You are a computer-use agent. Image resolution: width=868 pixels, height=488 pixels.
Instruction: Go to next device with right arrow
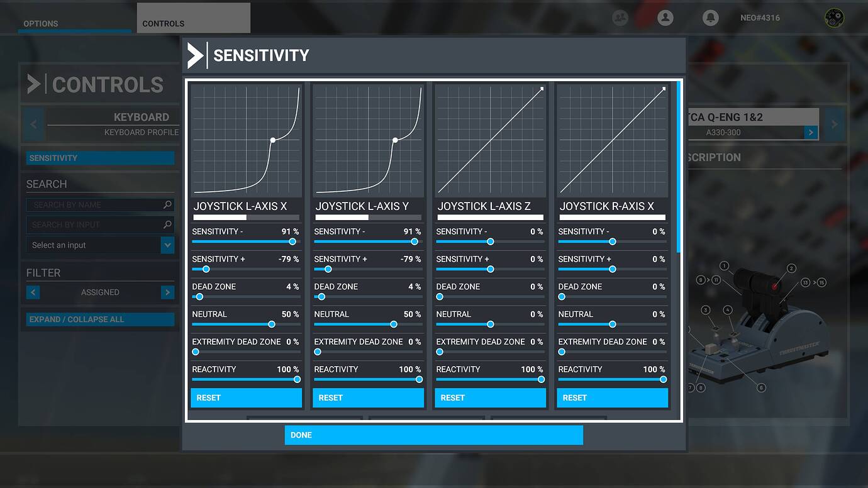coord(834,124)
